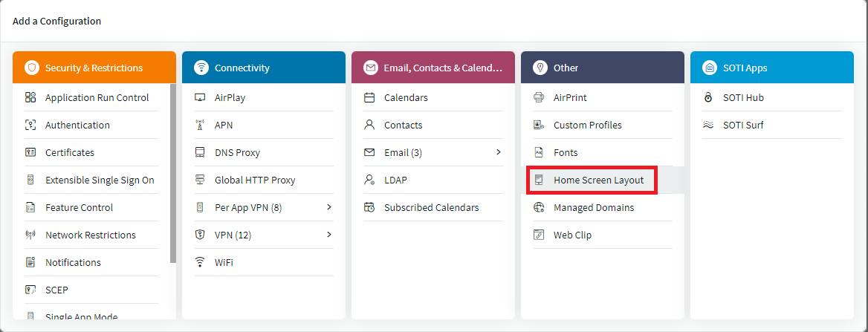The image size is (868, 332).
Task: Click the AirPrint printer icon
Action: pyautogui.click(x=539, y=97)
